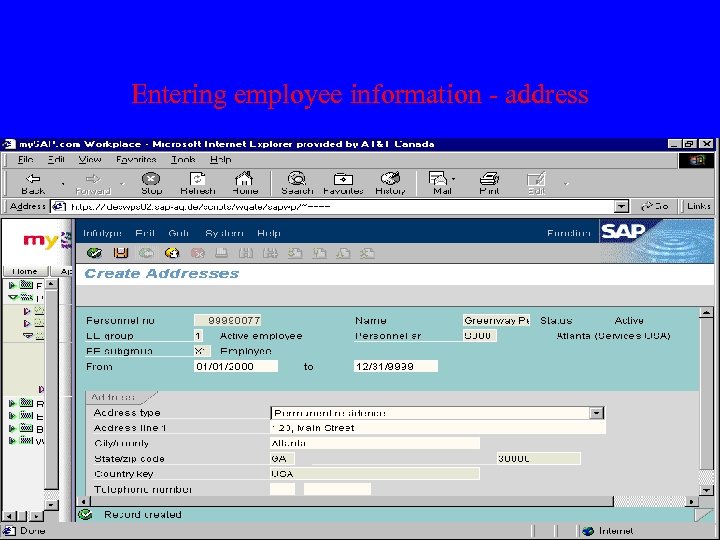Click the Function text in SAP header

[x=568, y=233]
